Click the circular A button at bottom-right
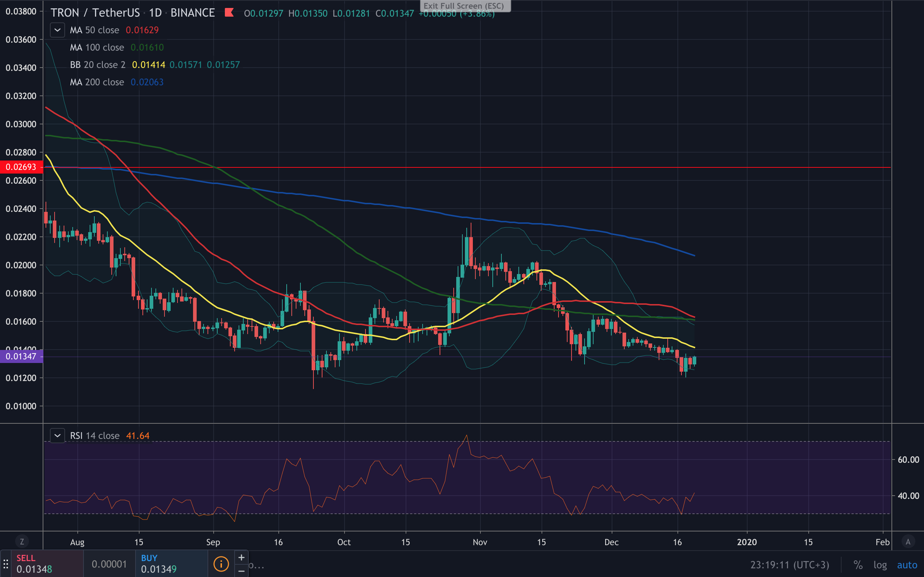 click(x=908, y=542)
